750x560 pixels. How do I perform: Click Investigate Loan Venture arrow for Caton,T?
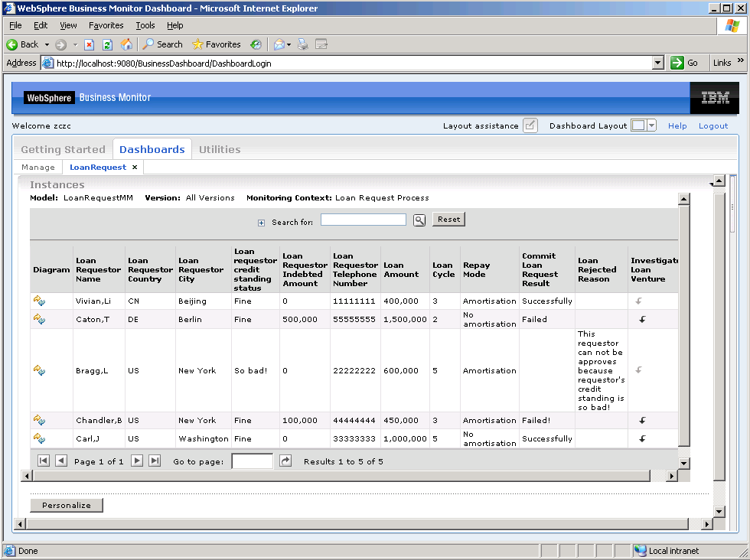point(642,319)
